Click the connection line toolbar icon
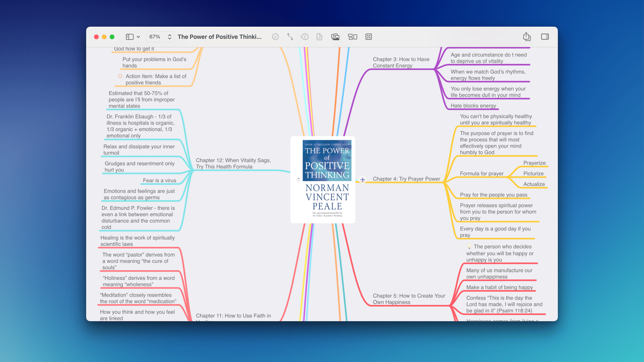Screen dimensions: 644x362 click(x=290, y=37)
